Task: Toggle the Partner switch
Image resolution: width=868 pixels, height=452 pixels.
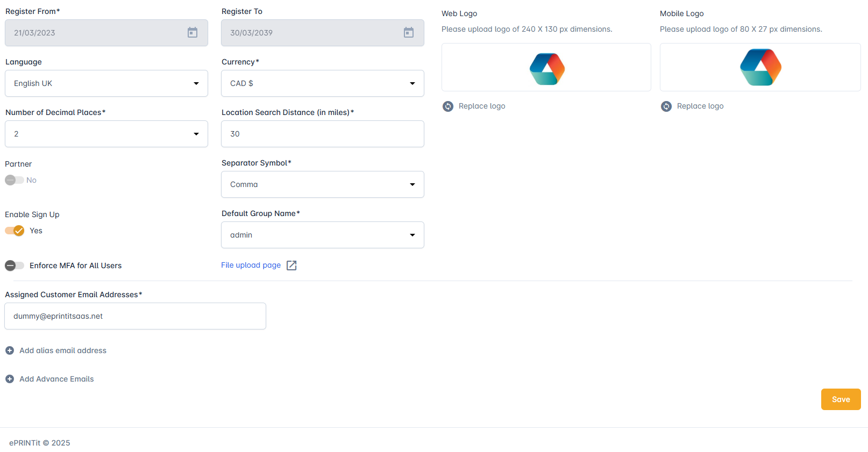Action: click(x=15, y=180)
